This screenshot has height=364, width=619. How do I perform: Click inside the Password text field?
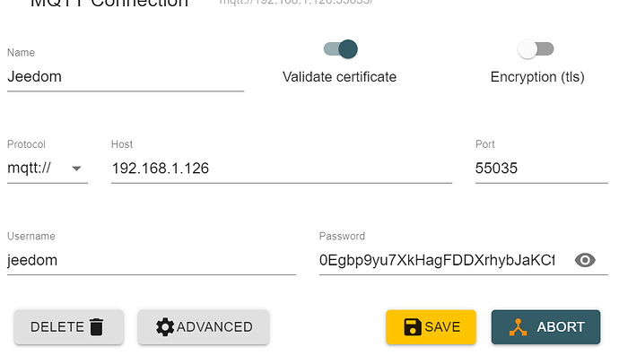437,260
